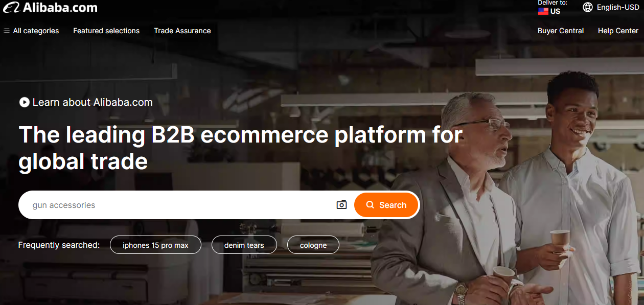This screenshot has height=305, width=644.
Task: Click the orange Search button
Action: click(x=386, y=205)
